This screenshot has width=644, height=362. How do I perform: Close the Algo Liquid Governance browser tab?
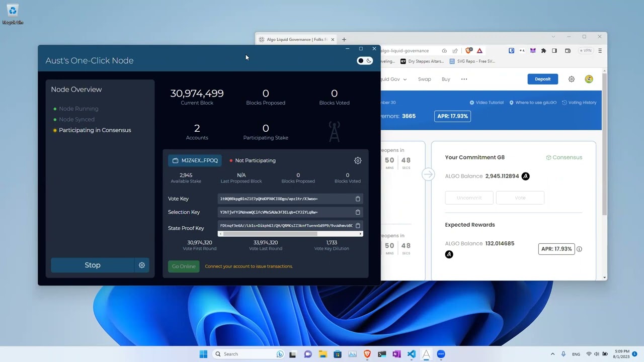333,39
